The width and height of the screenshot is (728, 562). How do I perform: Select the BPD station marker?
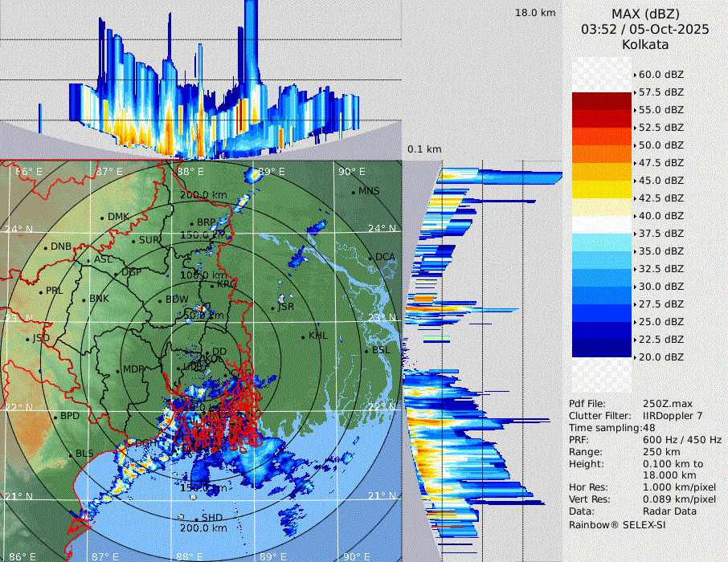(55, 417)
